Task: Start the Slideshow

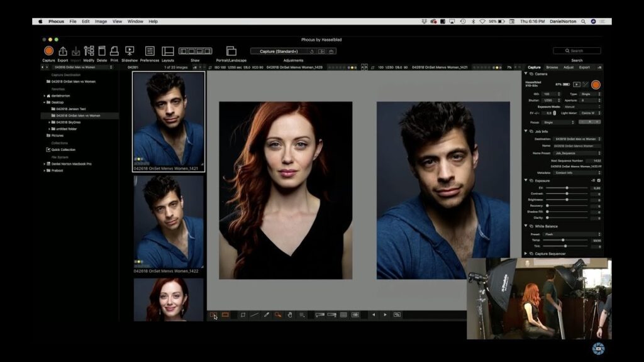Action: [130, 50]
